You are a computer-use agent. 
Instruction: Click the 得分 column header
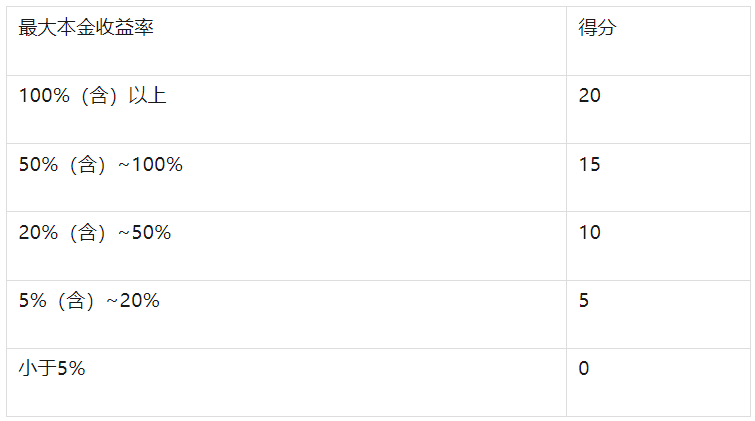597,28
